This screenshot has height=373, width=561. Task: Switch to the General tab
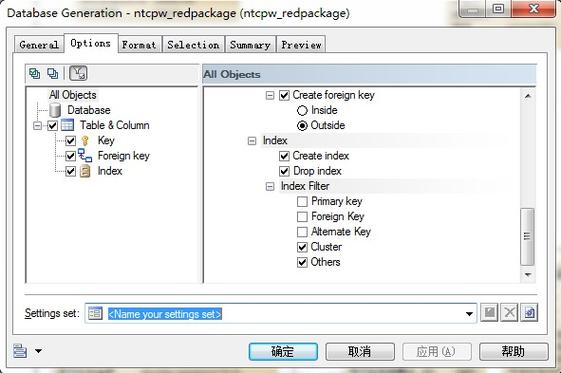pyautogui.click(x=39, y=45)
